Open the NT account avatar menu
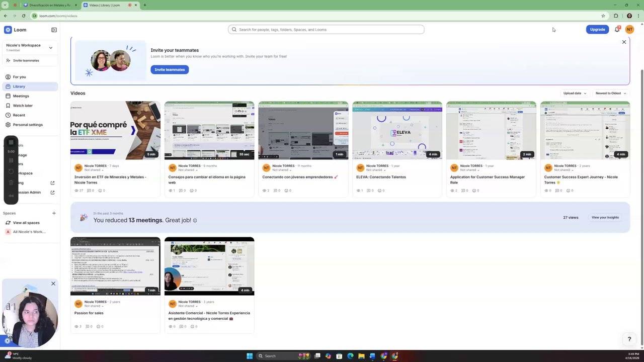The width and height of the screenshot is (644, 362). [x=629, y=29]
